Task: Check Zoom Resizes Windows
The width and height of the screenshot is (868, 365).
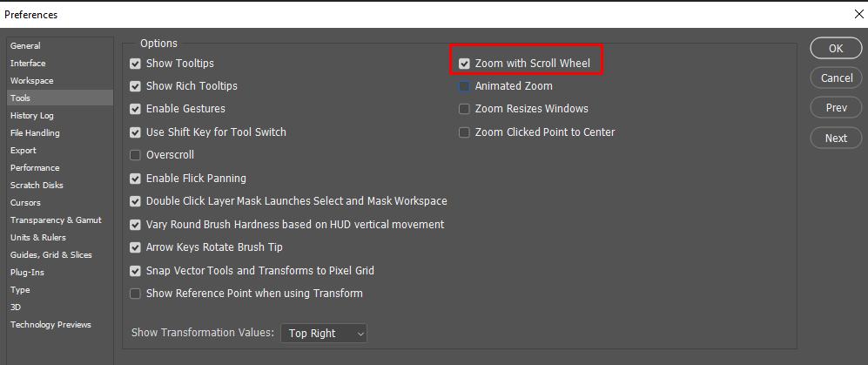Action: point(465,109)
